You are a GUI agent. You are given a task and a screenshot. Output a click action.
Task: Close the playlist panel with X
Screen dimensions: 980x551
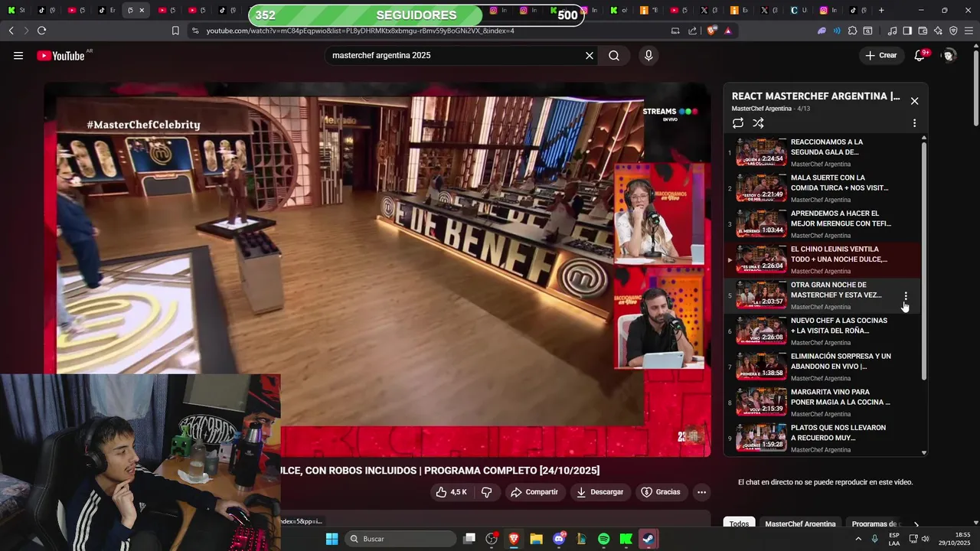[914, 101]
